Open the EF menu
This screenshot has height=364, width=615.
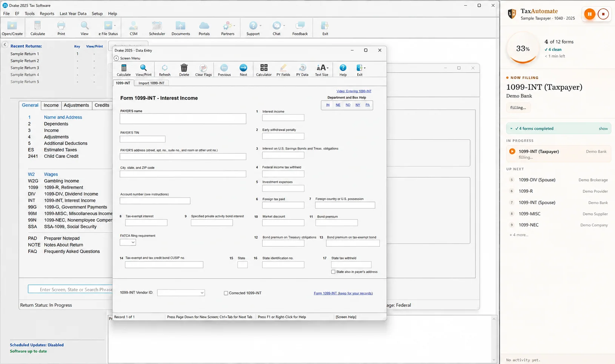click(17, 14)
